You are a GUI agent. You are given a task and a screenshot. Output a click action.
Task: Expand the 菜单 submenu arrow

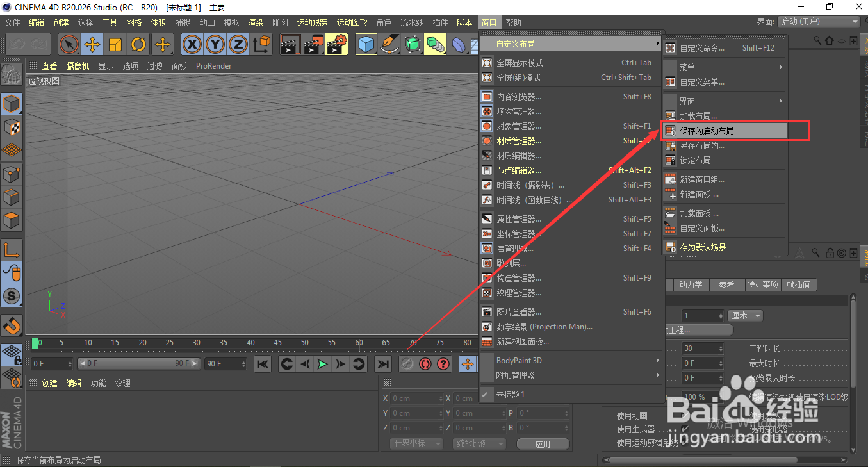click(x=780, y=67)
